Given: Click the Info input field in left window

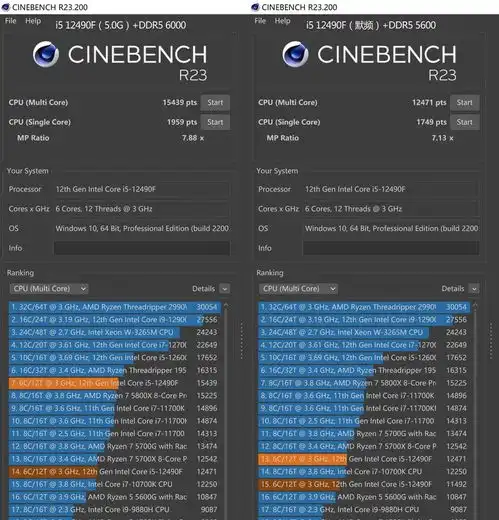Looking at the screenshot, I should (142, 248).
